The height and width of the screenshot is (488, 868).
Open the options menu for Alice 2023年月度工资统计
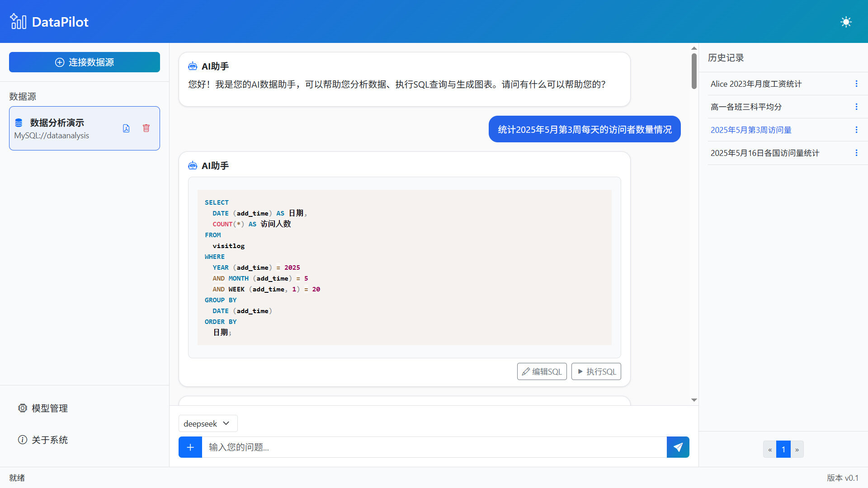856,84
